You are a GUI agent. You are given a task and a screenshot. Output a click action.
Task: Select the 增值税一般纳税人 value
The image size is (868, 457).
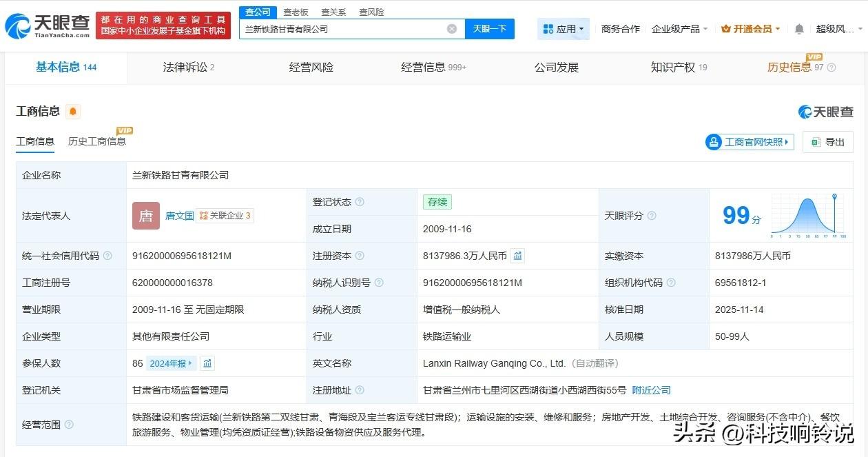point(462,309)
